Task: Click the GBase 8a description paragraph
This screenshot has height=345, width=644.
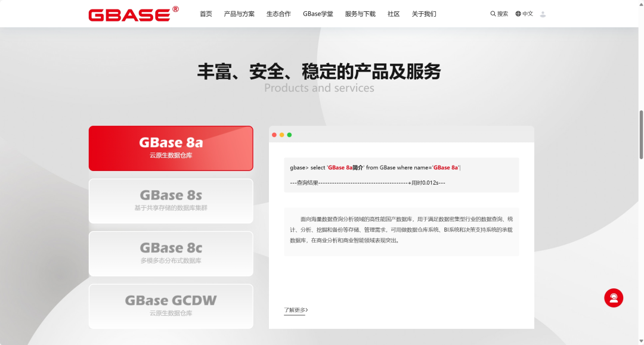Action: (401, 230)
